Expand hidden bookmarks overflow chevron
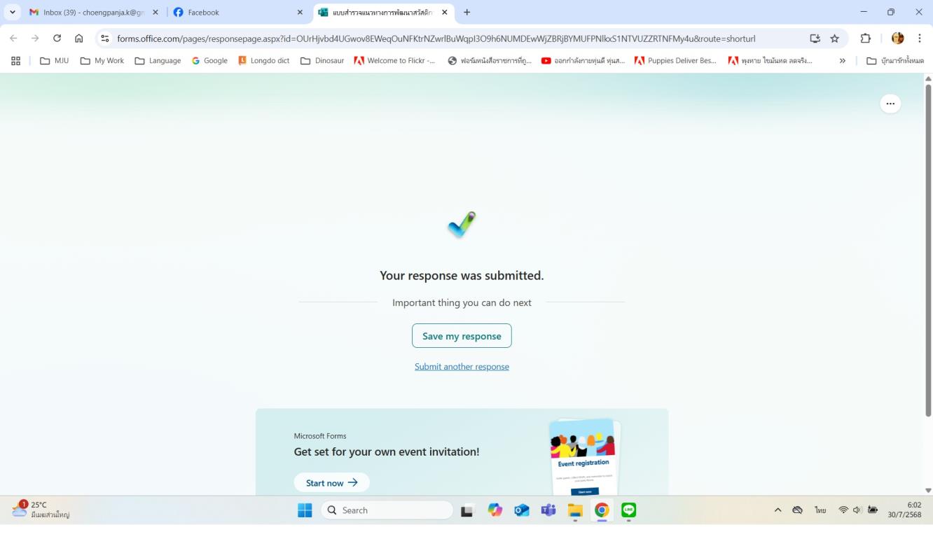 pyautogui.click(x=842, y=61)
